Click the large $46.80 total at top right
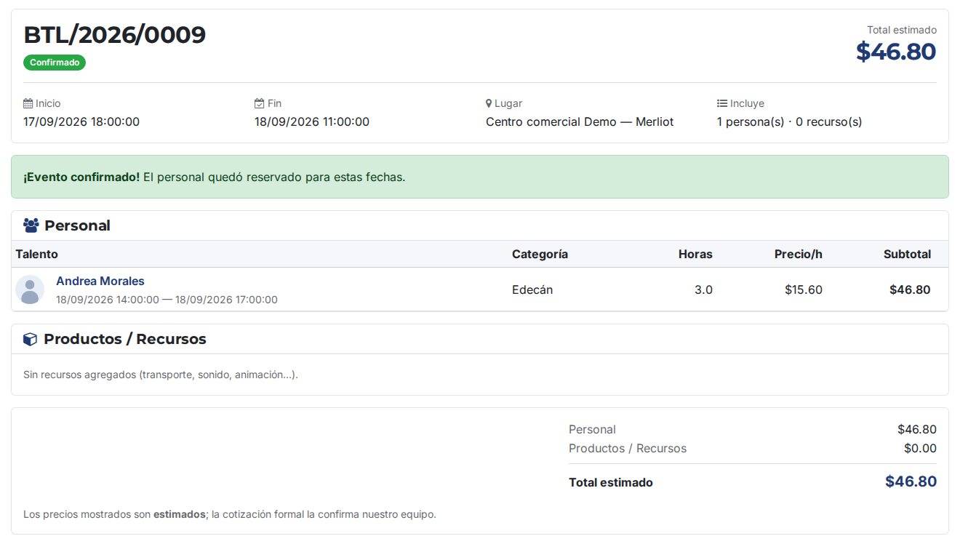 click(896, 52)
